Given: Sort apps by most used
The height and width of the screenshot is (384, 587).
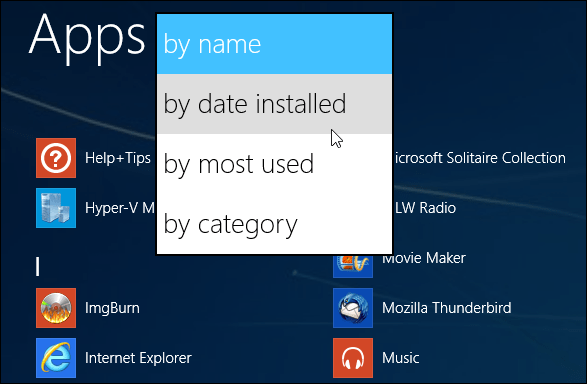Looking at the screenshot, I should [274, 164].
